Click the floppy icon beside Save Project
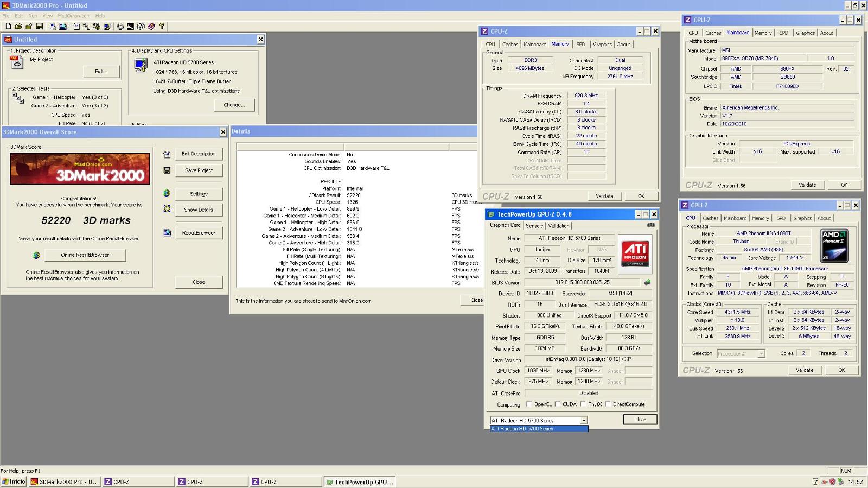The height and width of the screenshot is (488, 868). [167, 170]
